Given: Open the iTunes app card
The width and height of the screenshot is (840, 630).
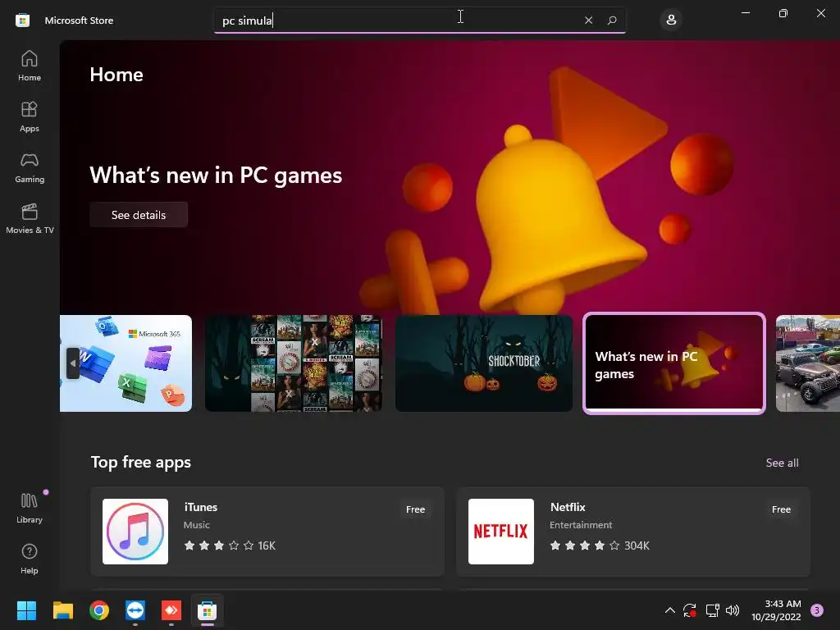Looking at the screenshot, I should point(267,532).
